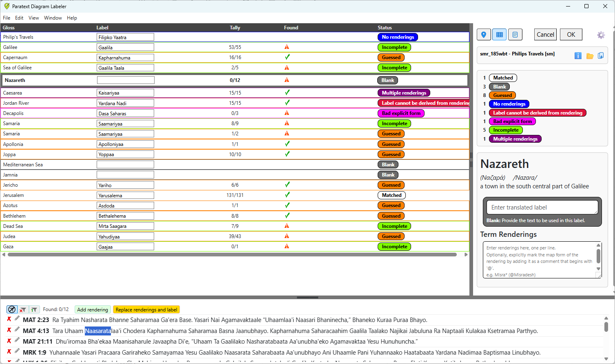Image resolution: width=615 pixels, height=364 pixels.
Task: Open the File menu
Action: click(7, 18)
